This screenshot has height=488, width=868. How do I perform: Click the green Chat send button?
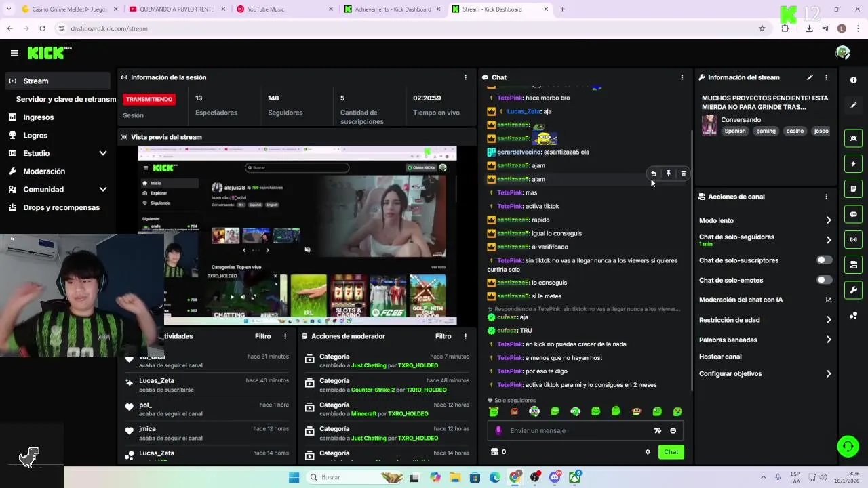671,452
